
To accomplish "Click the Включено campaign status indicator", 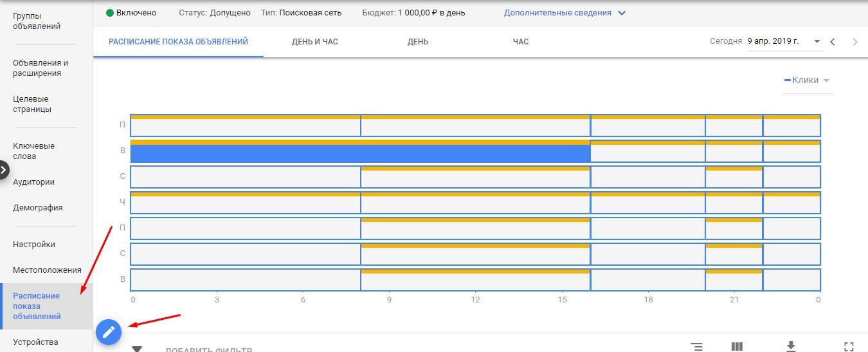I will (131, 13).
